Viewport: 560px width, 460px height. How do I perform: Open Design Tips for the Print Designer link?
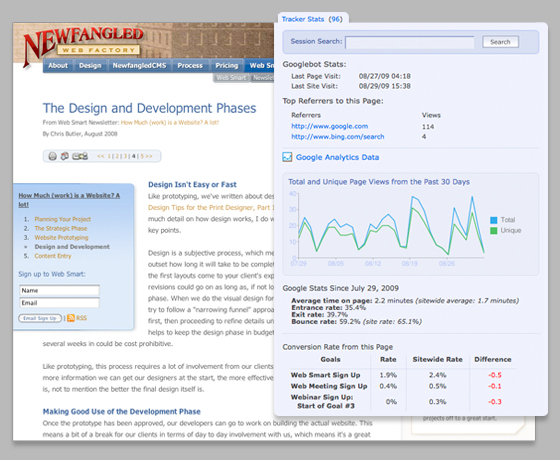[x=211, y=208]
